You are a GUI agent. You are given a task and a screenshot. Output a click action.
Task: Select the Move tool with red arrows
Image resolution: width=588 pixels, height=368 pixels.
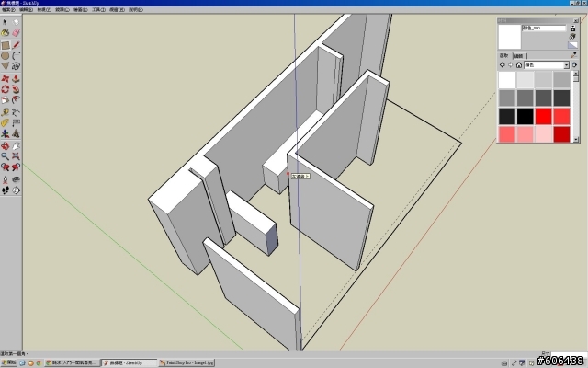pos(5,79)
